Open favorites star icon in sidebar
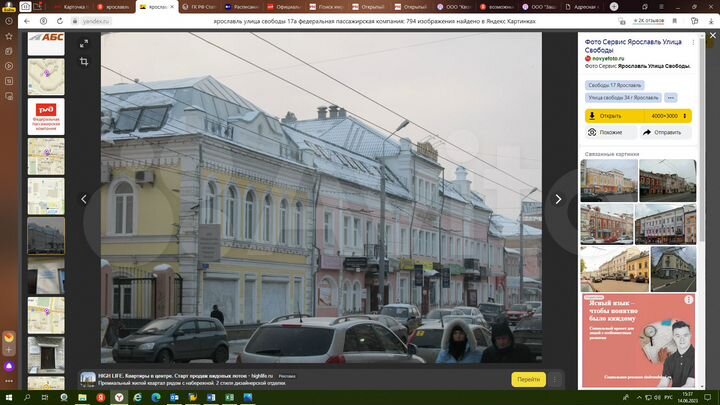The image size is (720, 405). pos(9,36)
